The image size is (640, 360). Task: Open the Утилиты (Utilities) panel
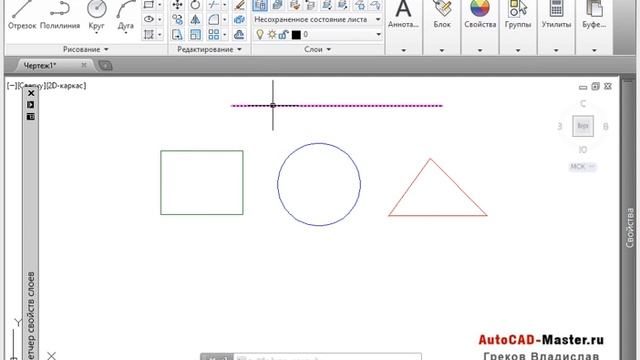(x=556, y=15)
